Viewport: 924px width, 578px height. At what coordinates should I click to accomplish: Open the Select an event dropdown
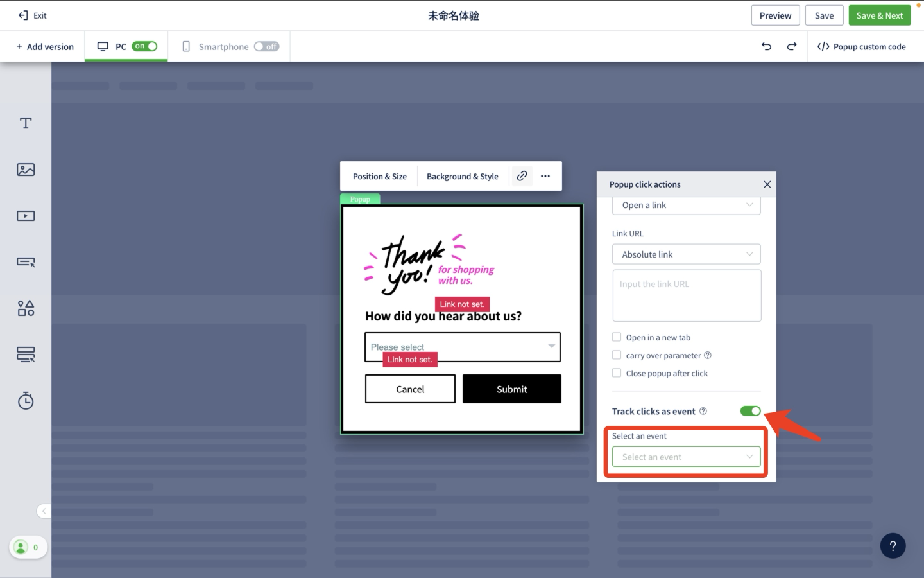click(687, 457)
